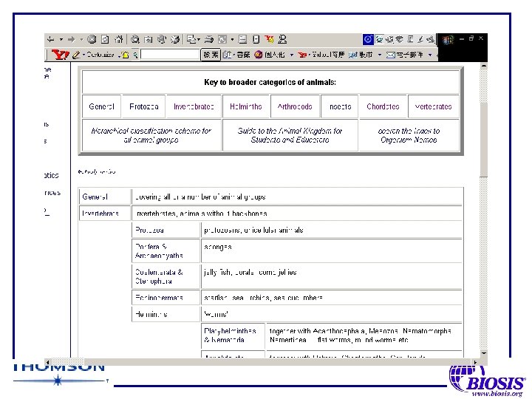The image size is (532, 399).
Task: Click the horizontal scrollbar left arrow
Action: pos(48,362)
